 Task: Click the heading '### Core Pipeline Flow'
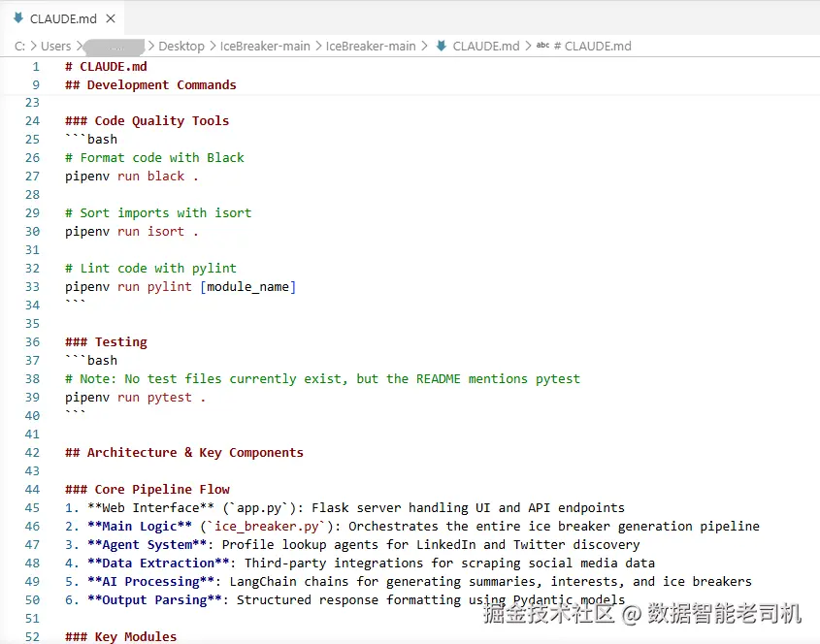click(147, 489)
